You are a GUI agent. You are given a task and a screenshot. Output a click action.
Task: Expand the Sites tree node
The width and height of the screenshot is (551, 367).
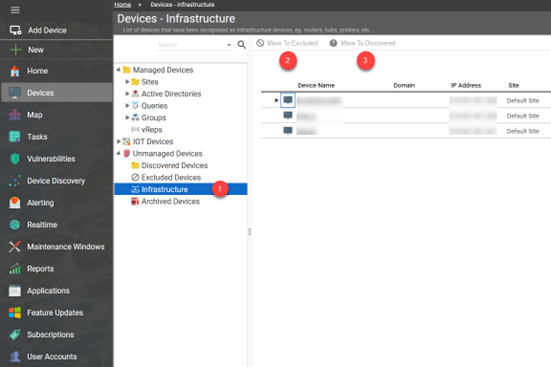pyautogui.click(x=127, y=82)
